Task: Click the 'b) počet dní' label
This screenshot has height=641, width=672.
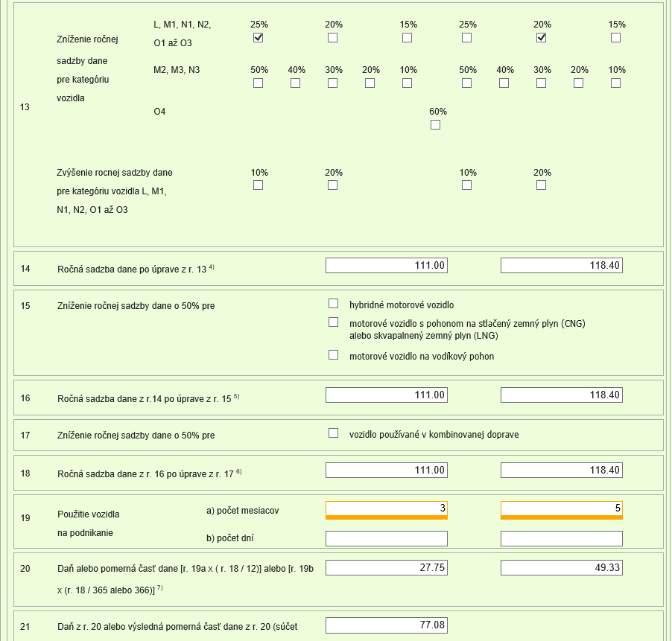Action: point(229,538)
